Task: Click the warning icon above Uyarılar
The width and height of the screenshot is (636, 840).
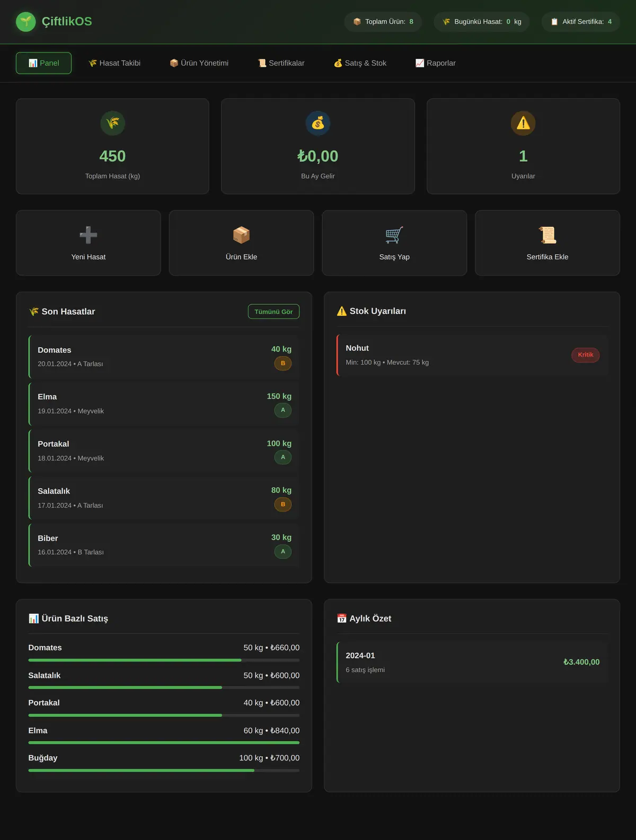Action: 523,123
